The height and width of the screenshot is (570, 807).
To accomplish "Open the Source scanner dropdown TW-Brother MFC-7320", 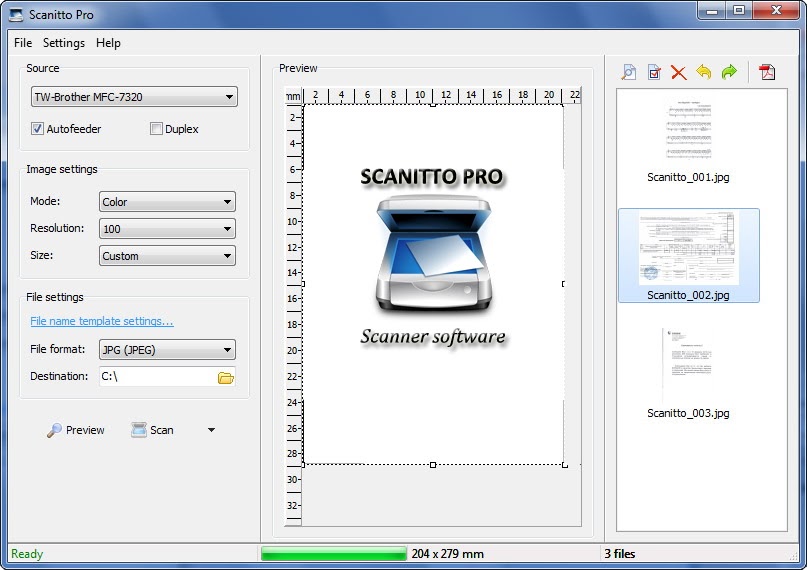I will coord(134,97).
